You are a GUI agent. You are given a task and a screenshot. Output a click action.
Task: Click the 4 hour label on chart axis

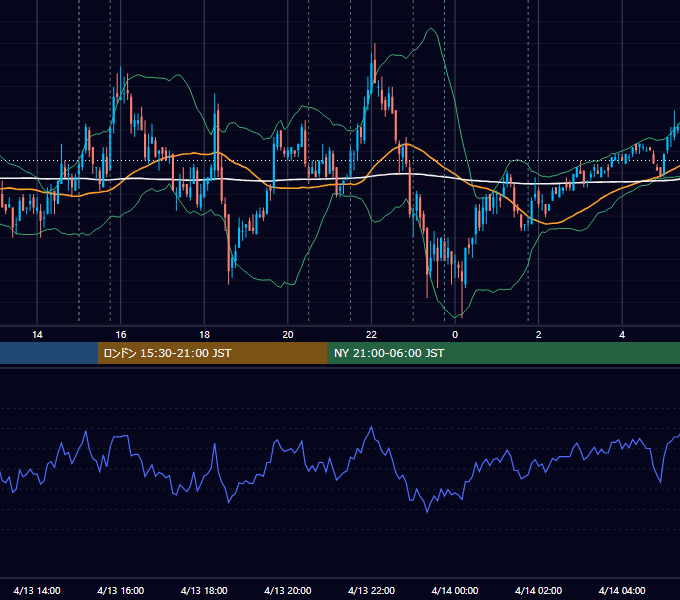pyautogui.click(x=622, y=335)
